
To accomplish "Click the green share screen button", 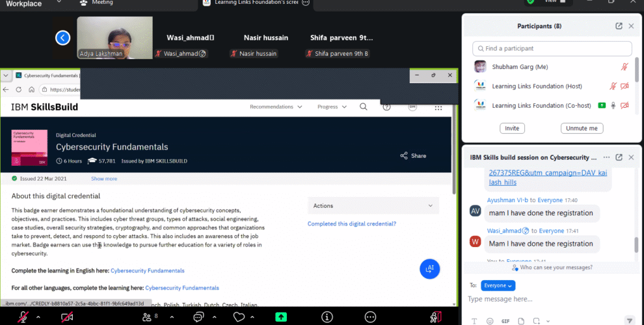I will pos(281,317).
